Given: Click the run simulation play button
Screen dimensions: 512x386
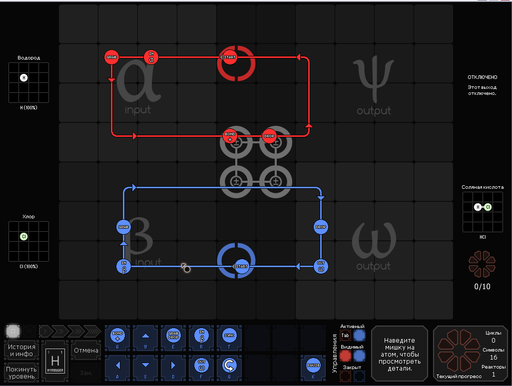Looking at the screenshot, I should coord(46,331).
